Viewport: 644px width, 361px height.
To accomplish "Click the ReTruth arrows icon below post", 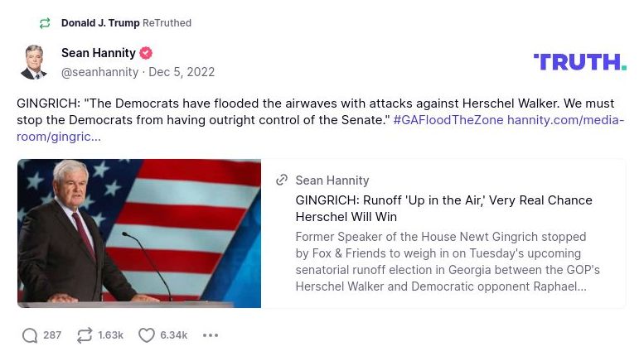I will (x=84, y=335).
